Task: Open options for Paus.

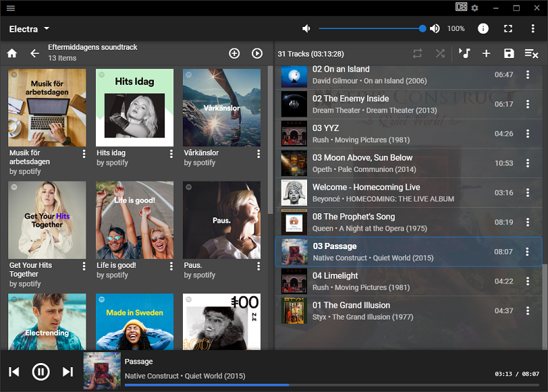Action: [258, 266]
